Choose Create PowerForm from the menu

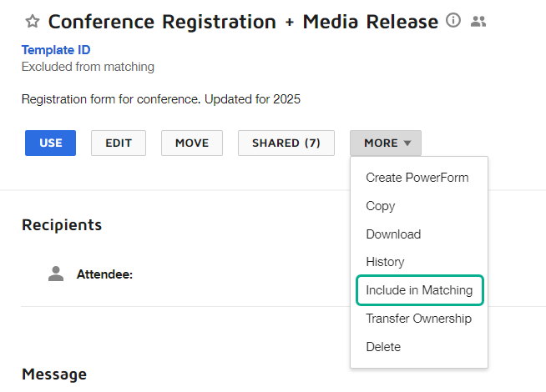(x=417, y=178)
